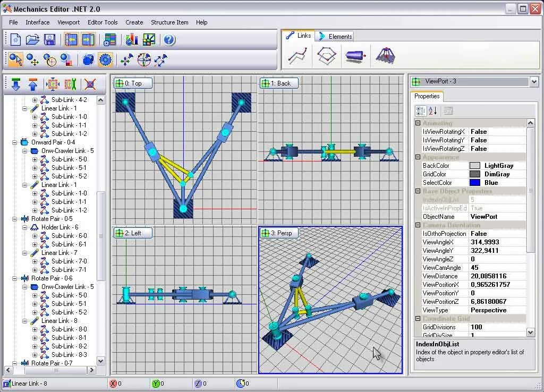Select Rotate Pair - 0-6 in the tree
The height and width of the screenshot is (392, 544).
click(52, 278)
